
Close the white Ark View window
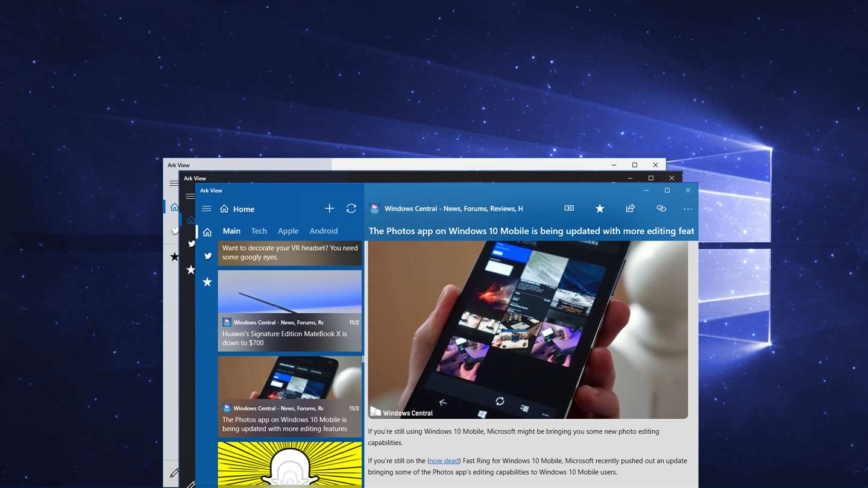655,165
